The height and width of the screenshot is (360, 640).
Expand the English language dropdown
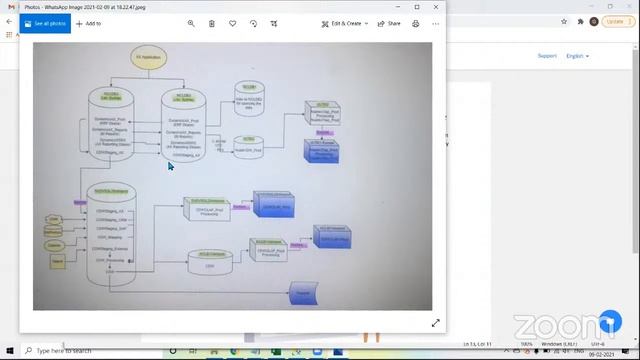coord(578,56)
